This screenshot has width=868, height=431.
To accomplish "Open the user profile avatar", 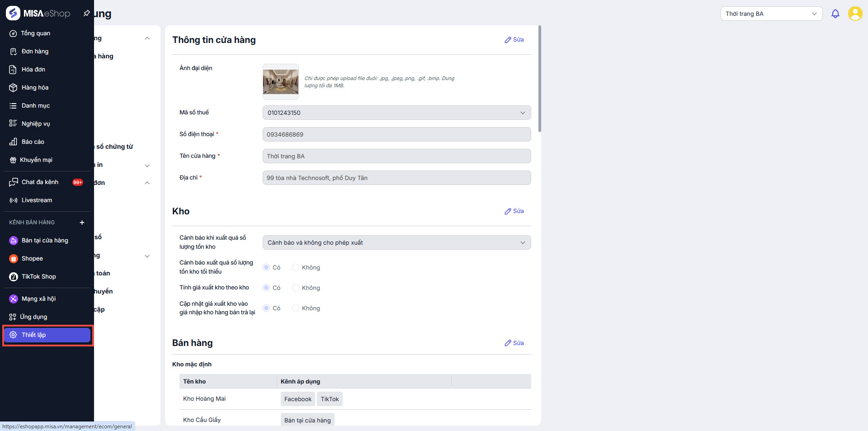I will (855, 14).
